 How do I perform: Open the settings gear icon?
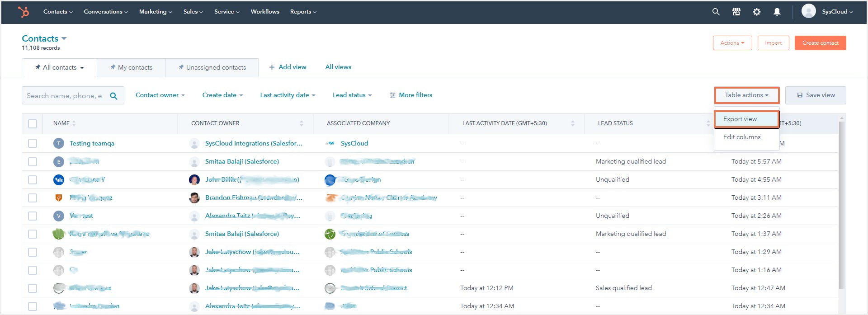(x=756, y=12)
